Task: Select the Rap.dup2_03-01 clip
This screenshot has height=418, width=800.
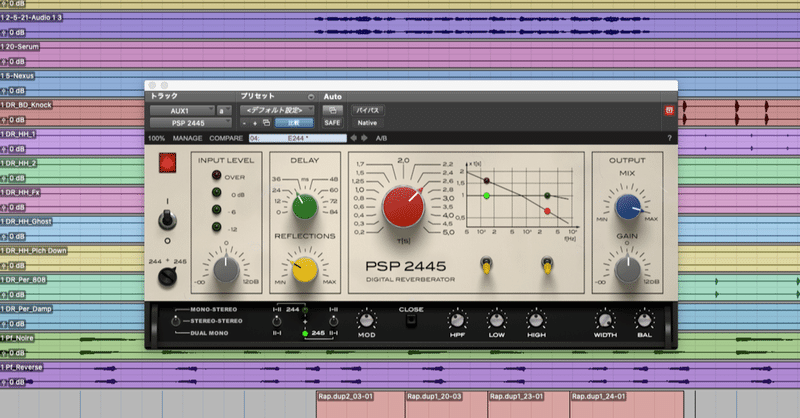Action: [361, 404]
